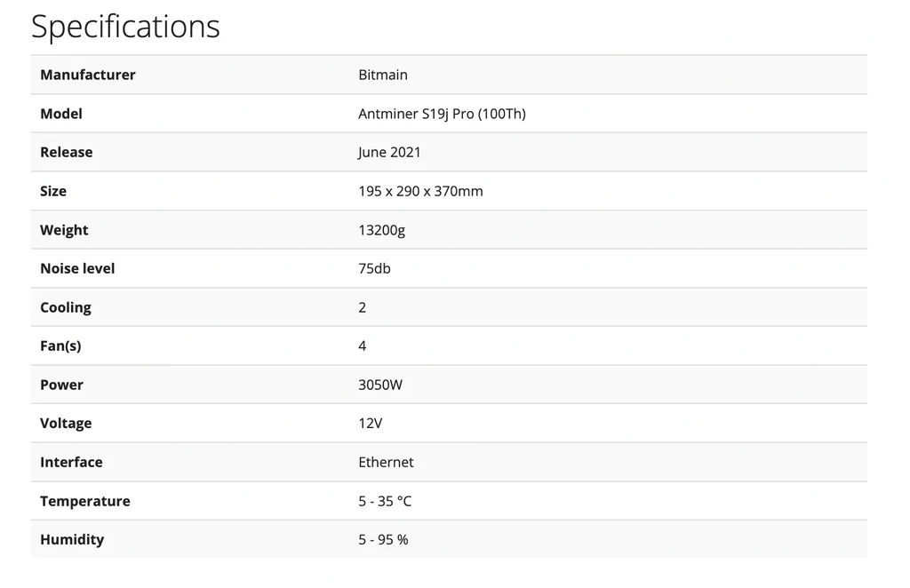Screen dimensions: 910x588
Task: Select the 195 x 290 x 370mm value
Action: 420,191
